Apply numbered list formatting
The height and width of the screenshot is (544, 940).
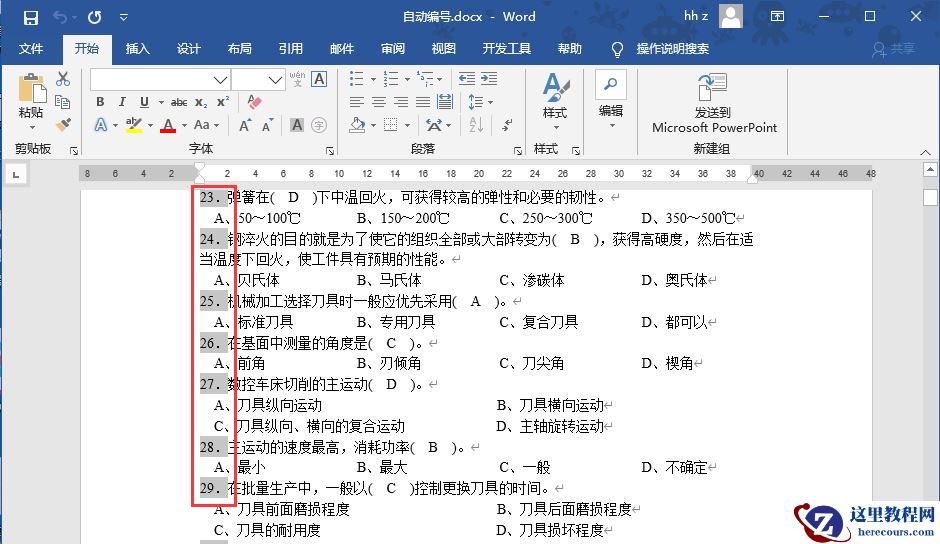pyautogui.click(x=391, y=79)
